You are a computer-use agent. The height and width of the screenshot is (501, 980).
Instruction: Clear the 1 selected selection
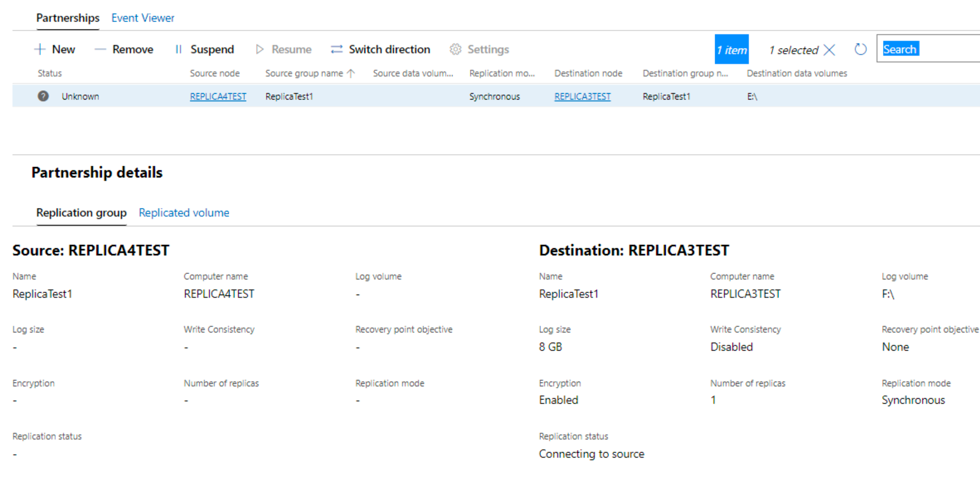click(x=830, y=50)
